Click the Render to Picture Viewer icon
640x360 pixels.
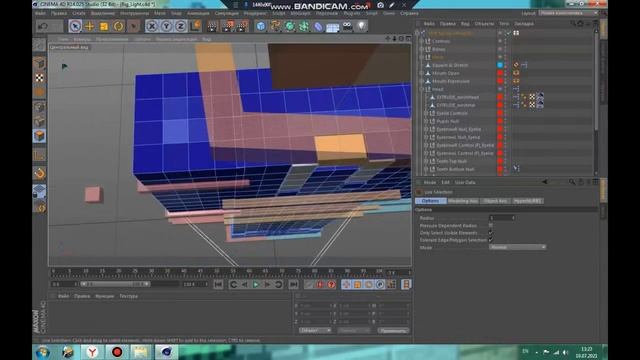[x=228, y=27]
